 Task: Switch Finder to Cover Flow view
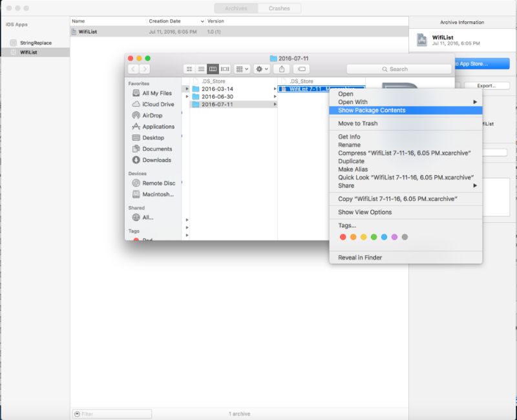click(225, 68)
